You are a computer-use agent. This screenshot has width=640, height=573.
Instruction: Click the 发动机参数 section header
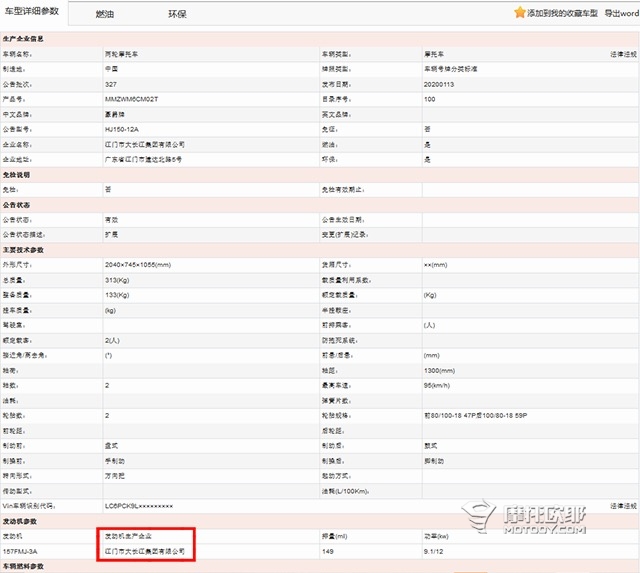20,521
